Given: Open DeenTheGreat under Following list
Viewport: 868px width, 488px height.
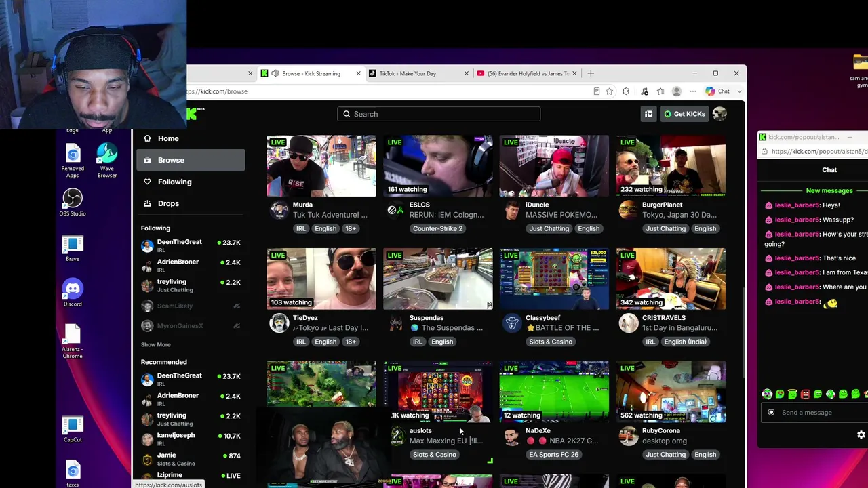Looking at the screenshot, I should [191, 246].
